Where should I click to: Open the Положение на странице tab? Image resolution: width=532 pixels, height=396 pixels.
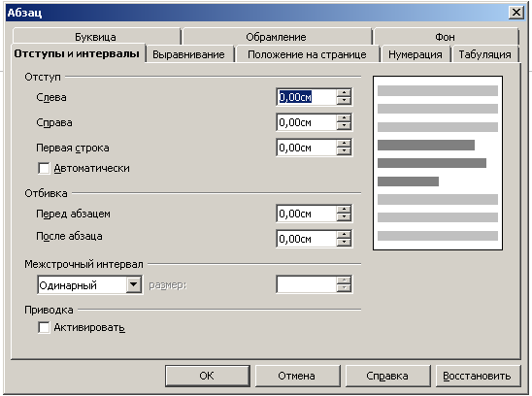click(x=307, y=54)
